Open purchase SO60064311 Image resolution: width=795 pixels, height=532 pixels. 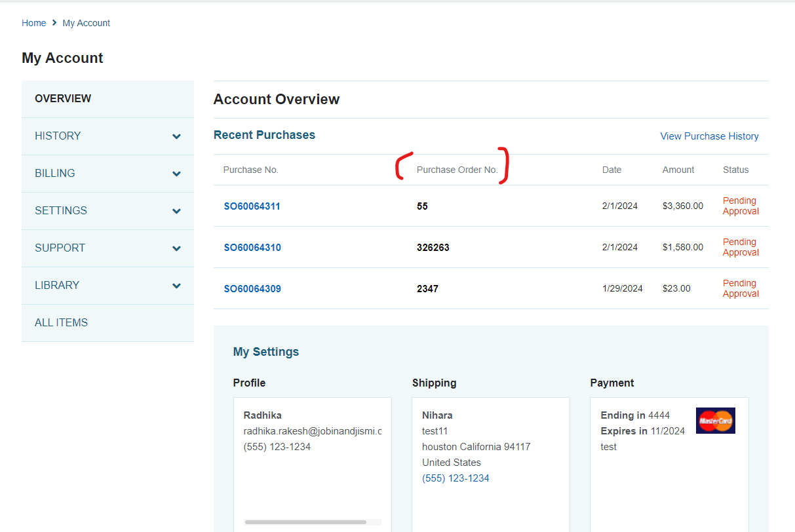point(252,206)
